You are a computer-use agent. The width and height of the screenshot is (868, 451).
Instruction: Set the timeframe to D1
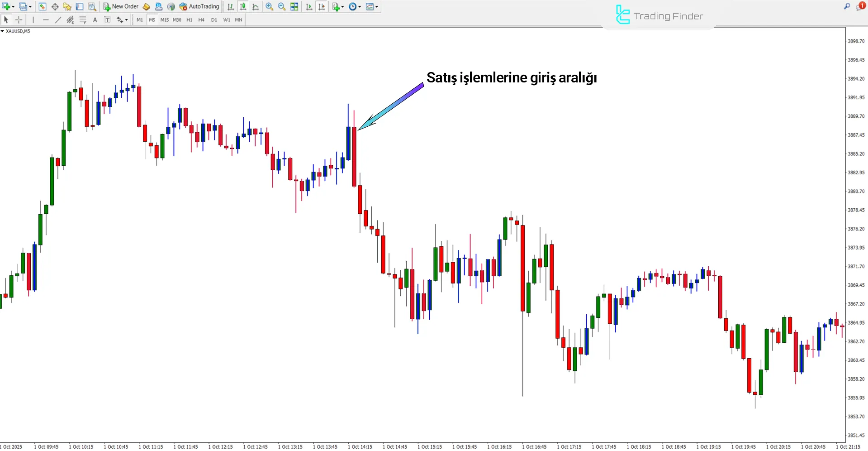point(214,19)
